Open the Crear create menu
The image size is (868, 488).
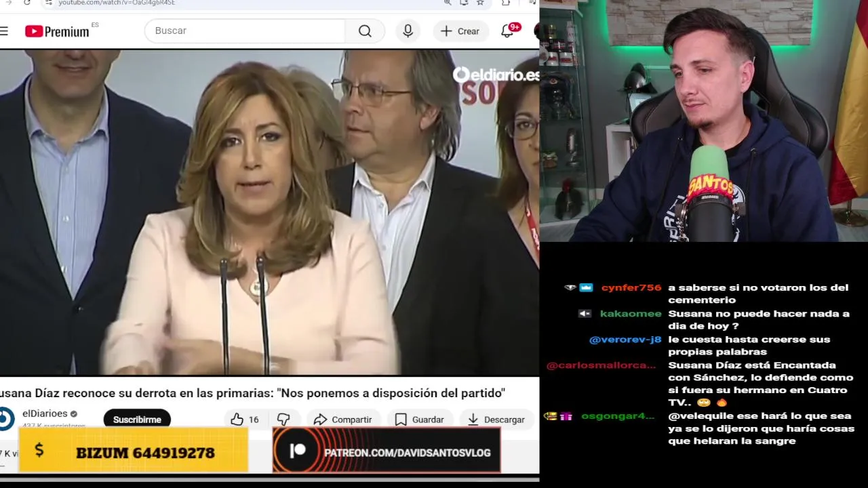point(460,31)
